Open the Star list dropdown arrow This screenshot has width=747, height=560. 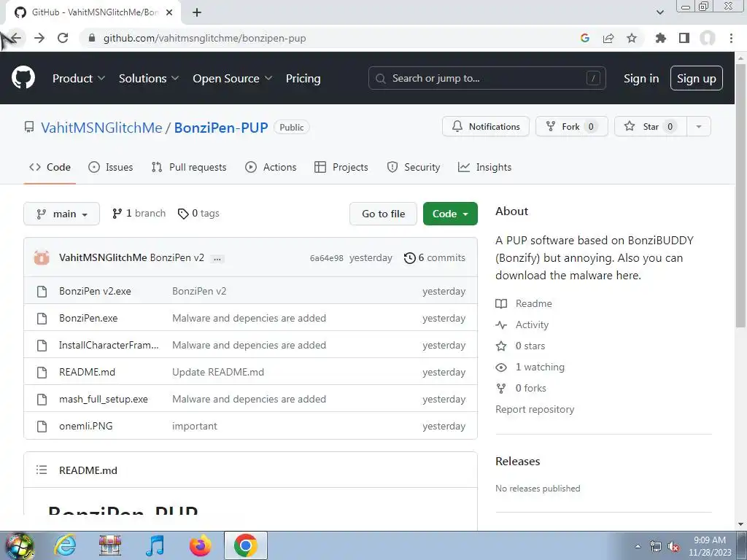point(699,127)
